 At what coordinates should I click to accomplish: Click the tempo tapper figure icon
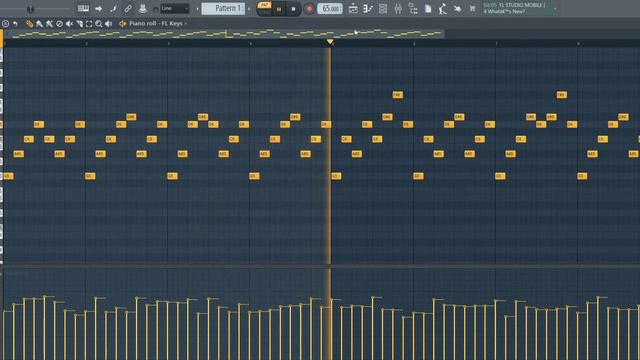(x=442, y=9)
